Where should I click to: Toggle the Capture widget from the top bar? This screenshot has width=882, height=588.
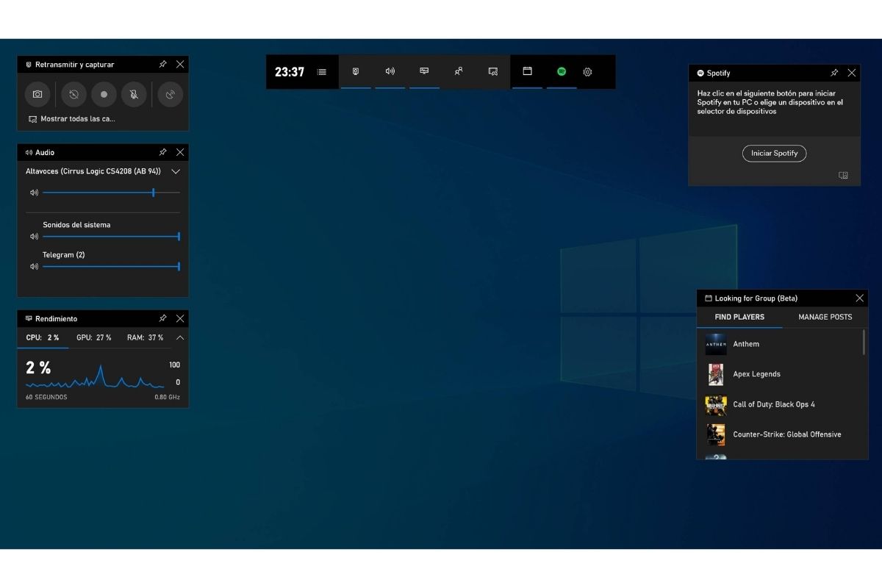tap(356, 71)
